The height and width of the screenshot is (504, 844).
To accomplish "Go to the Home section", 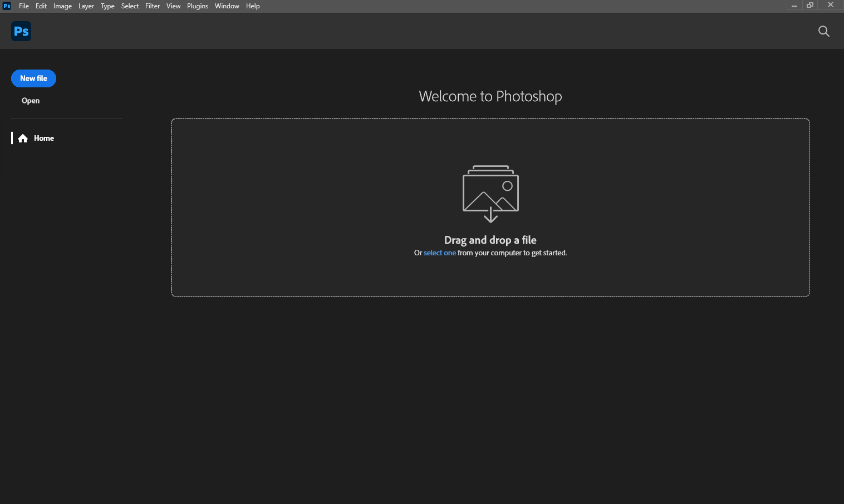I will click(43, 139).
